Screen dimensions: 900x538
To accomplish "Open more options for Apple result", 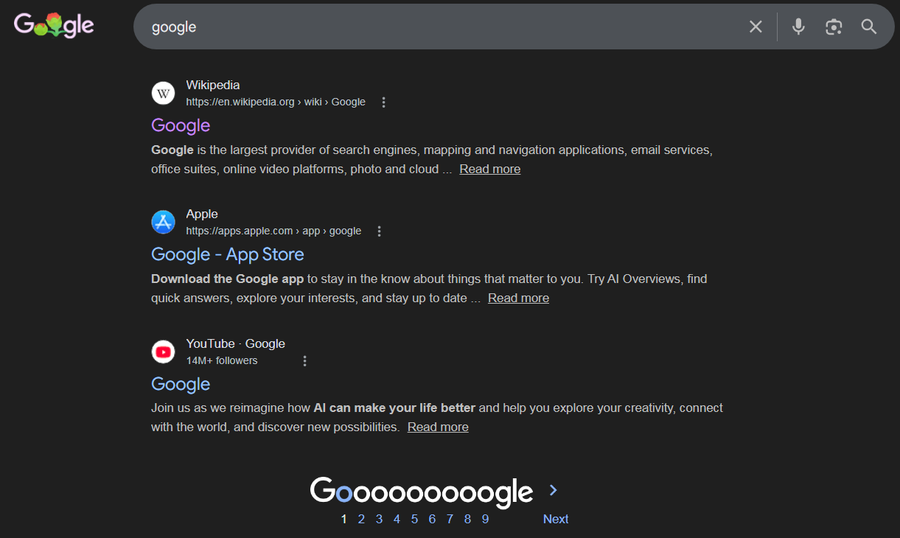I will [379, 231].
